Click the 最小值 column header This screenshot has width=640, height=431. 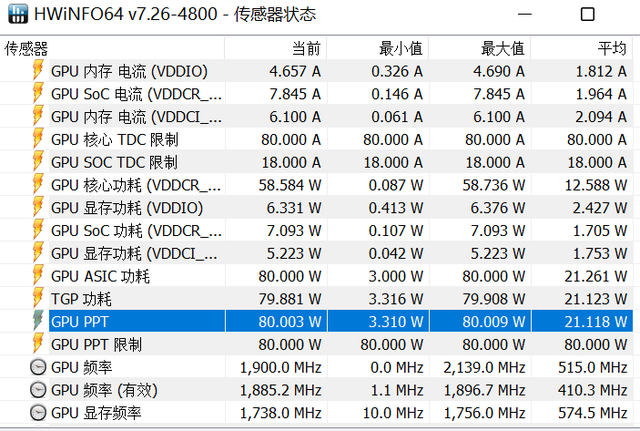click(x=378, y=49)
